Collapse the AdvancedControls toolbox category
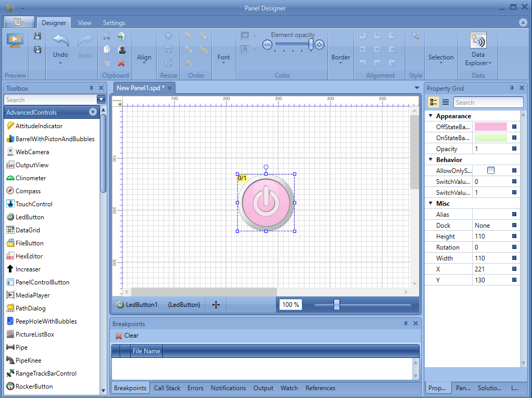532x398 pixels. 93,112
